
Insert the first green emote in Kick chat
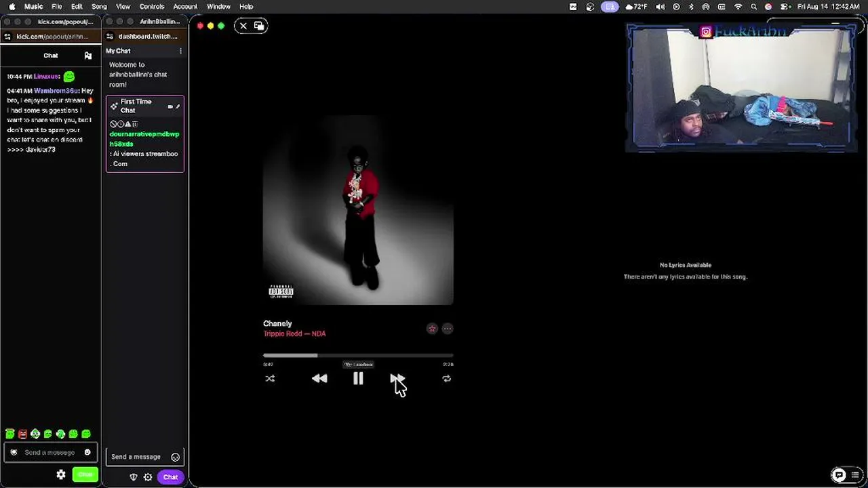9,434
